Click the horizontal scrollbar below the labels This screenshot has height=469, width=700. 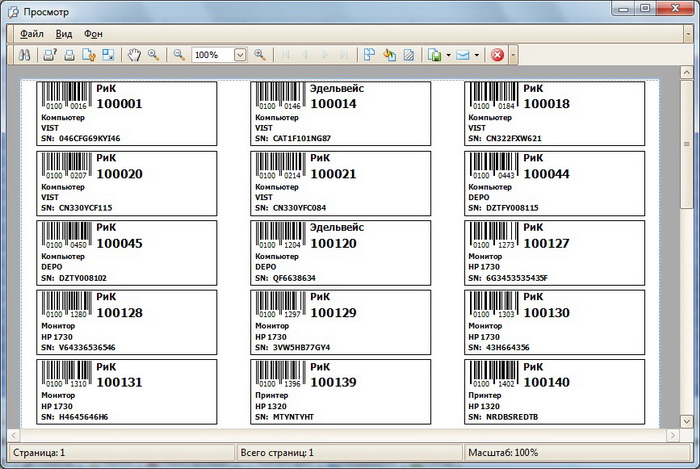pyautogui.click(x=340, y=435)
